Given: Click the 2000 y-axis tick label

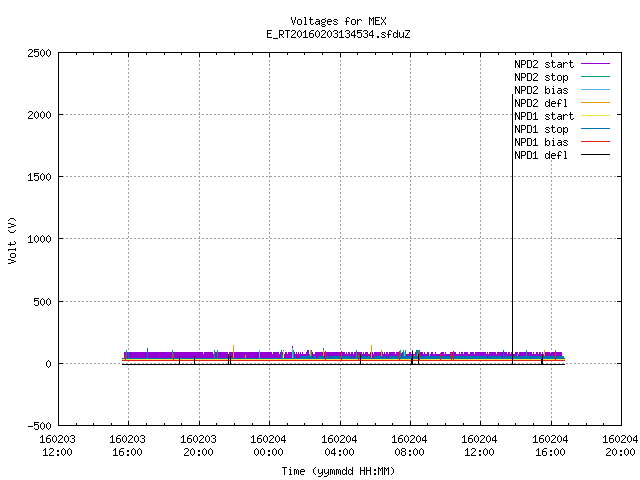Looking at the screenshot, I should click(x=39, y=115).
